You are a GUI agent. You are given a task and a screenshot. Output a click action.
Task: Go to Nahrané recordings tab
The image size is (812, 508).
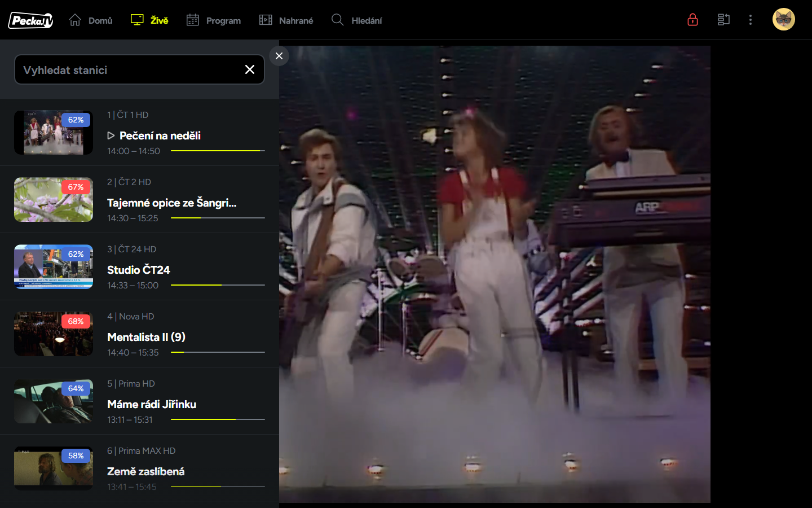click(286, 20)
